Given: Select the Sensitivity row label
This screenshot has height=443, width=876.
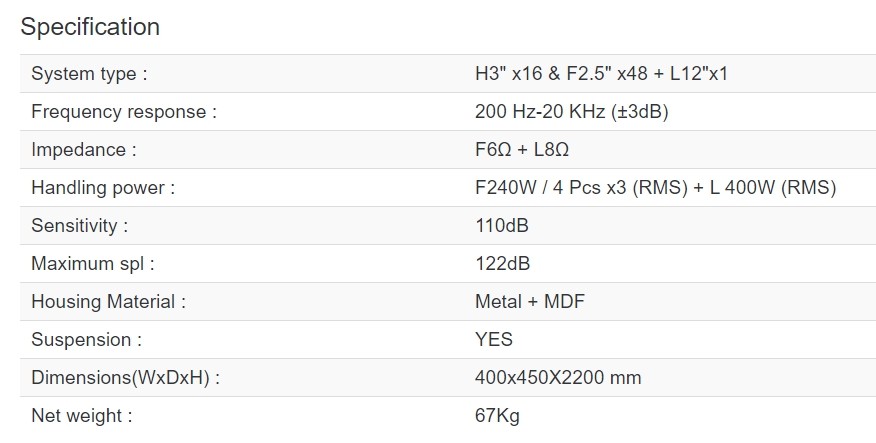Looking at the screenshot, I should (x=80, y=226).
